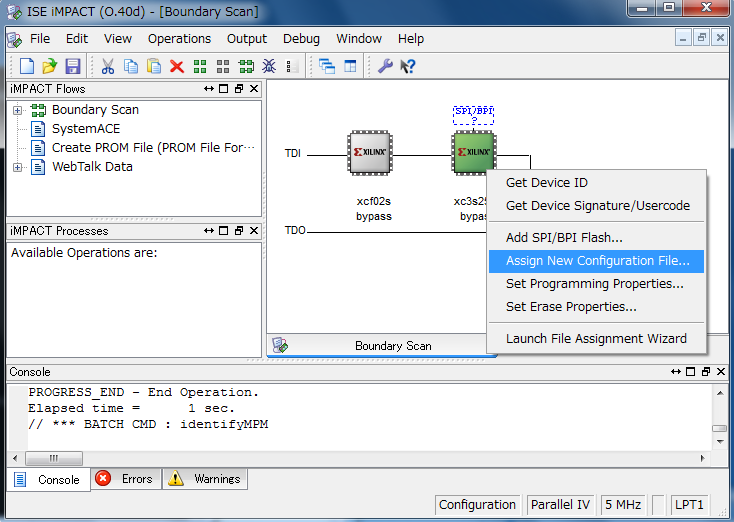This screenshot has width=734, height=522.
Task: Choose Set Erase Properties
Action: click(596, 307)
